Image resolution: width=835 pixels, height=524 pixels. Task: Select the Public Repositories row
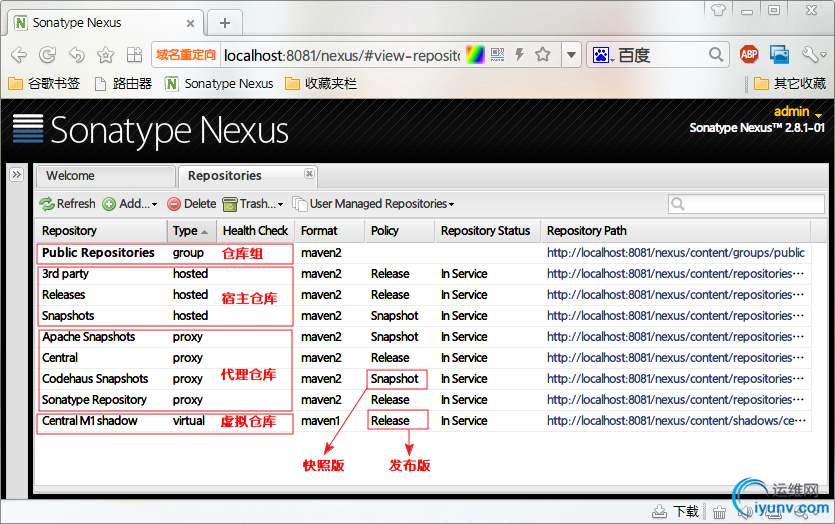coord(423,253)
